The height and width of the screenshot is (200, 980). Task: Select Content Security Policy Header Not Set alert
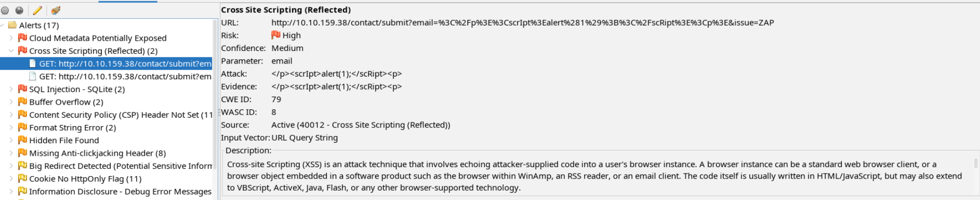(x=121, y=115)
